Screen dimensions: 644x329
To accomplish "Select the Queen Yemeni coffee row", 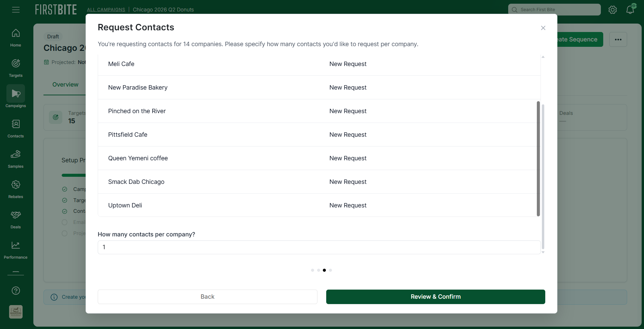I will coord(319,158).
